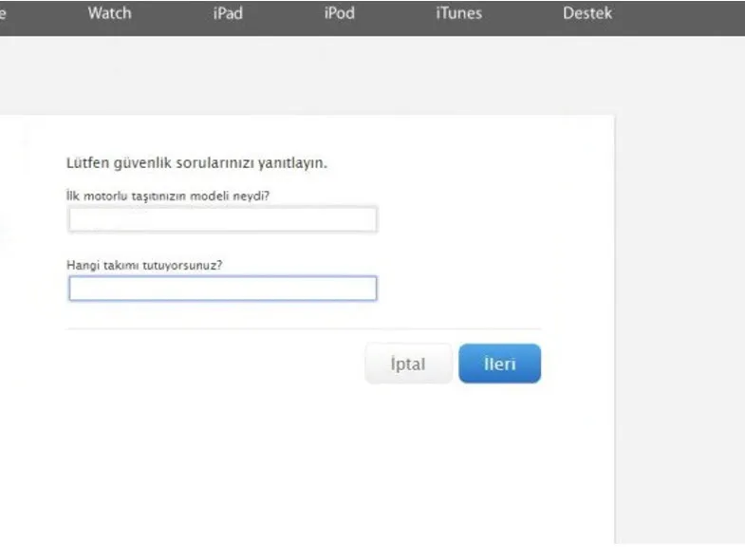
Task: Open the Watch navigation item
Action: coord(109,13)
